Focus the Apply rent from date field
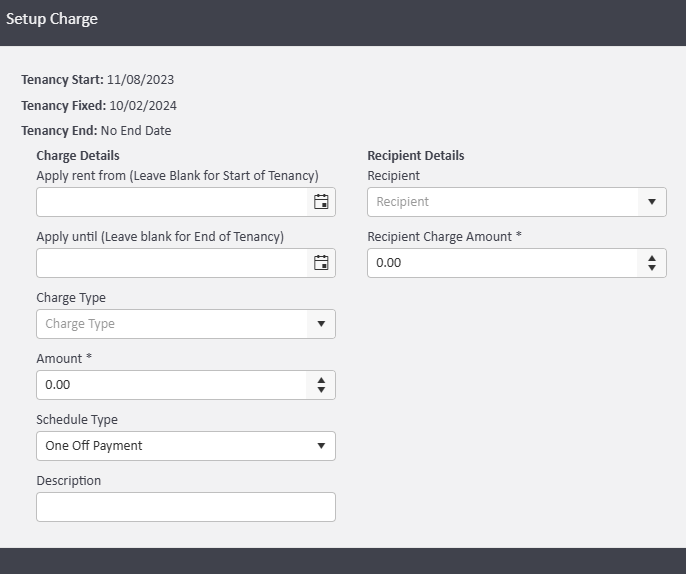 170,202
